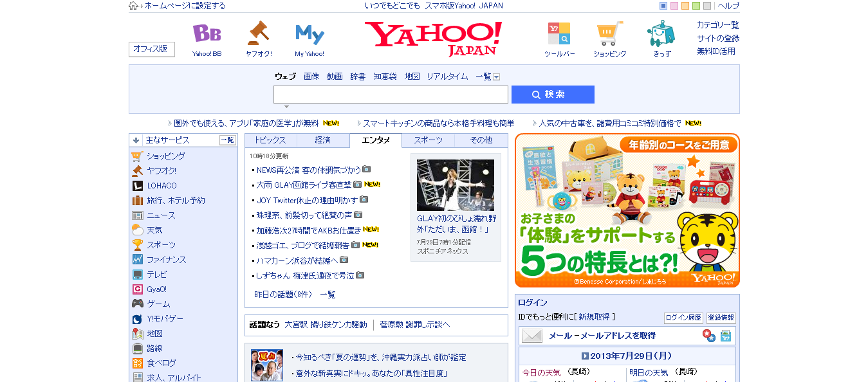Click the 食べログ sidebar icon
This screenshot has width=868, height=382.
pos(137,363)
